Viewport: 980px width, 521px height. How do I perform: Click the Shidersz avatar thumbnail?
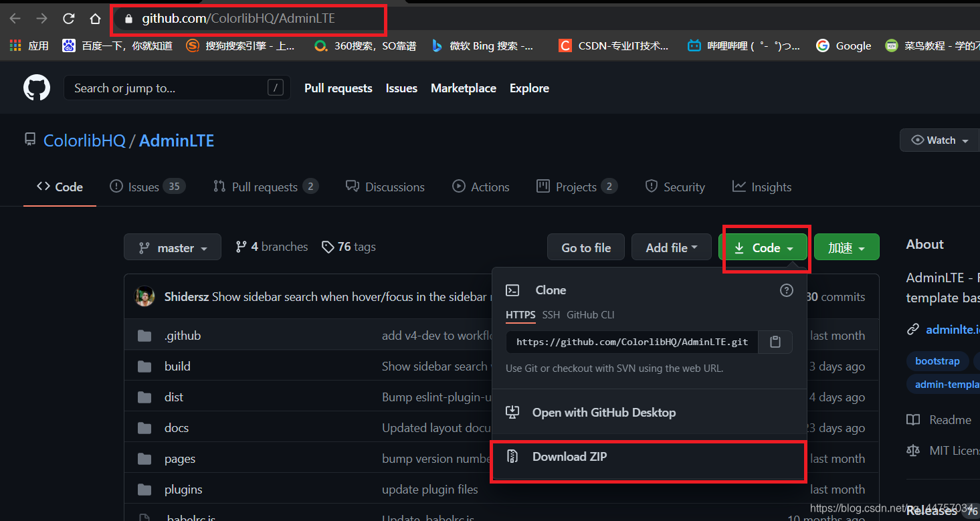144,296
